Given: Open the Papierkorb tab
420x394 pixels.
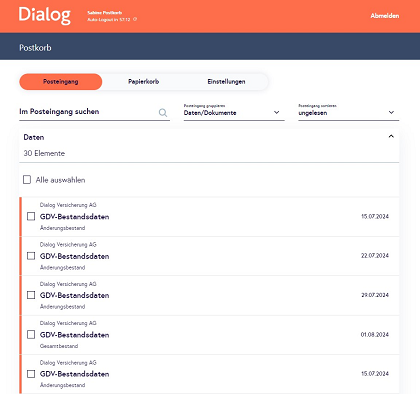Looking at the screenshot, I should tap(143, 82).
